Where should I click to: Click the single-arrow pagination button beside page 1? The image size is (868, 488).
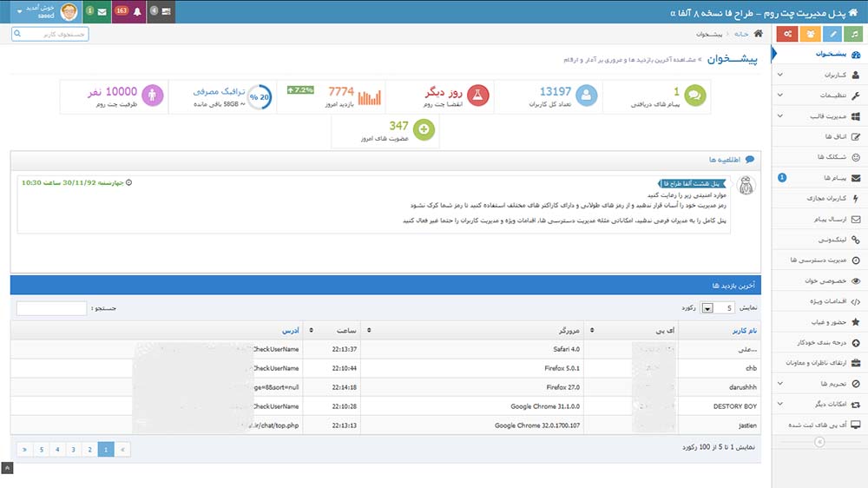pyautogui.click(x=123, y=450)
